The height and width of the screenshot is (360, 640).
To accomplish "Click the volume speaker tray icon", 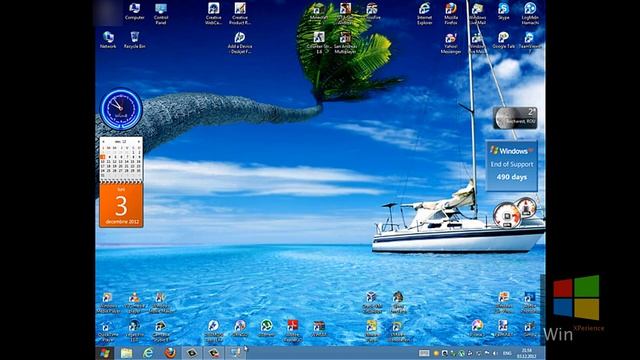I will (x=495, y=353).
